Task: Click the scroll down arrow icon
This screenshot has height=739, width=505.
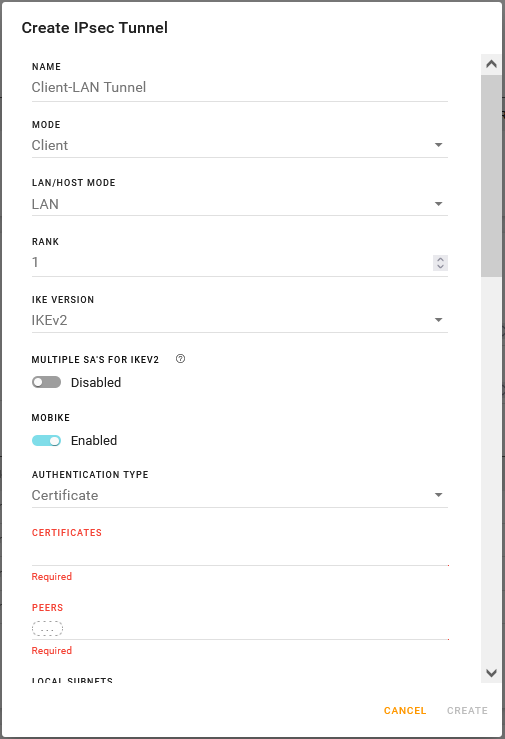Action: point(491,673)
